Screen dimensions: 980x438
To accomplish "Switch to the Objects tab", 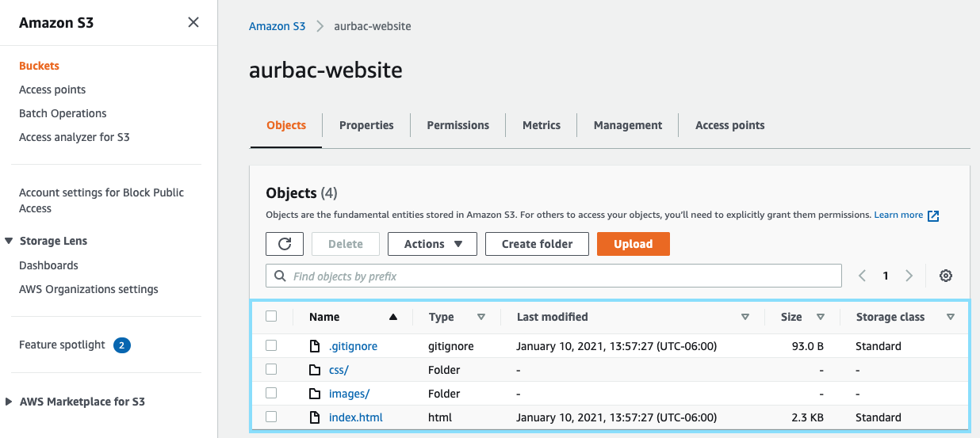I will tap(286, 125).
